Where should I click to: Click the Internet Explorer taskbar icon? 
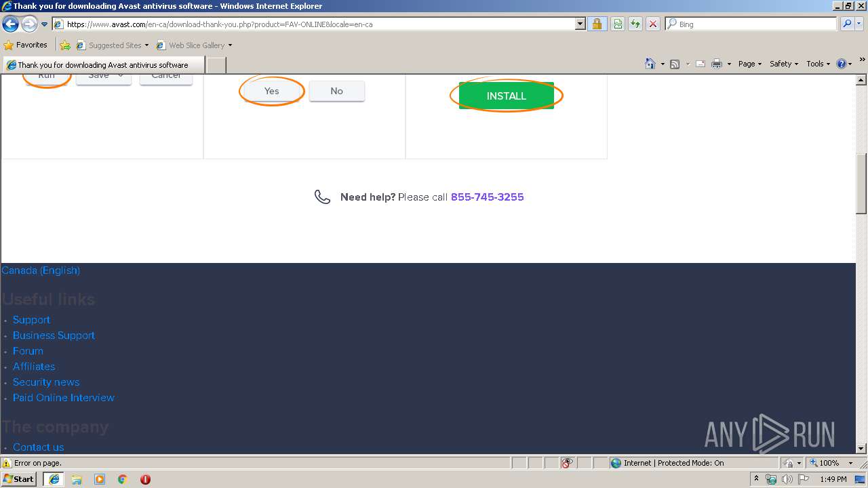54,479
